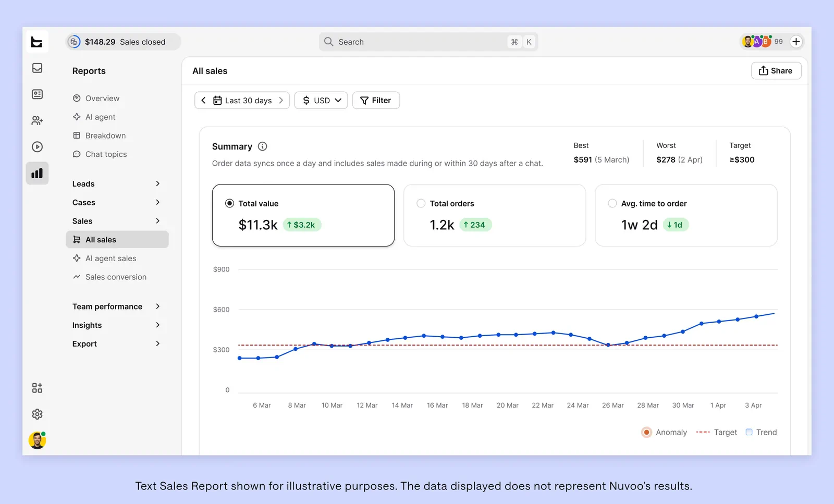This screenshot has height=504, width=834.
Task: Click the user profile avatar at bottom left
Action: (x=37, y=440)
